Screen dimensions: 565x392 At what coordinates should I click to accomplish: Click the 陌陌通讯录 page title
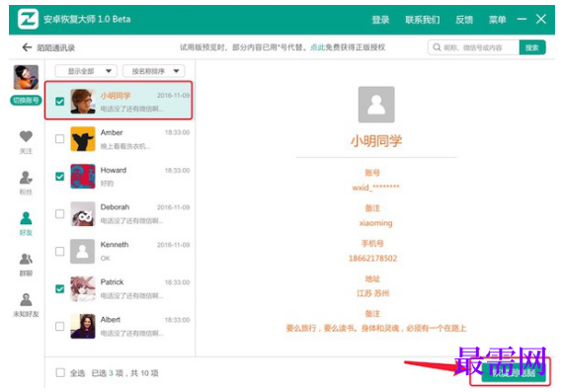pyautogui.click(x=56, y=47)
